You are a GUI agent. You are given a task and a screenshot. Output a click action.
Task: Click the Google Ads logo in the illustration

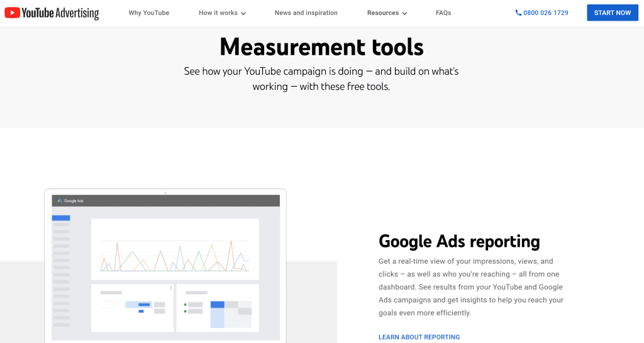[70, 200]
